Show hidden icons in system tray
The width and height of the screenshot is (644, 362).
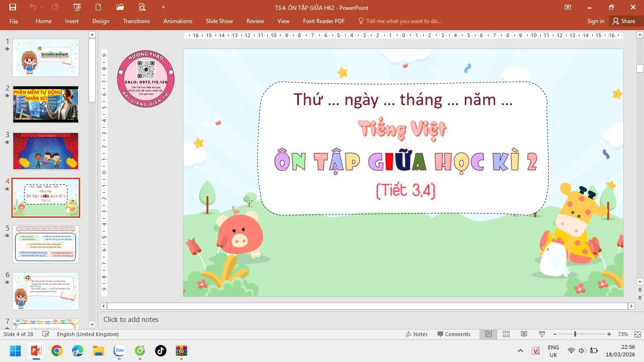(520, 351)
